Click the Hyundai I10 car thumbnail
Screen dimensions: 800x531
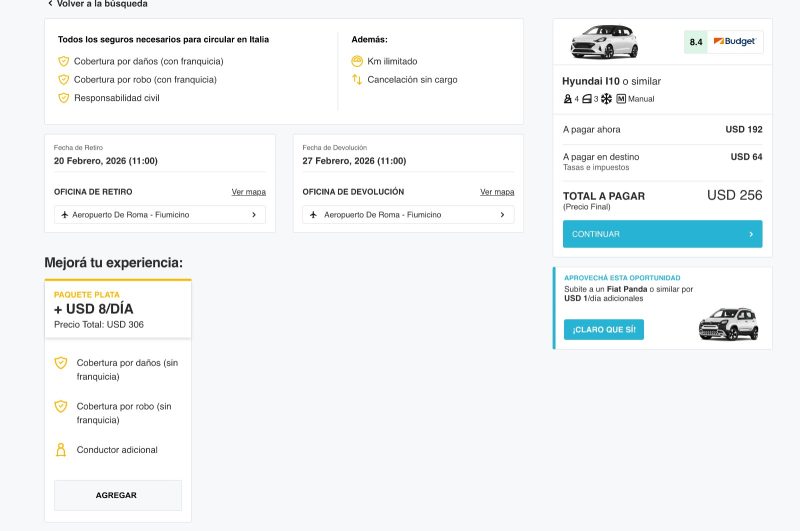pyautogui.click(x=604, y=42)
